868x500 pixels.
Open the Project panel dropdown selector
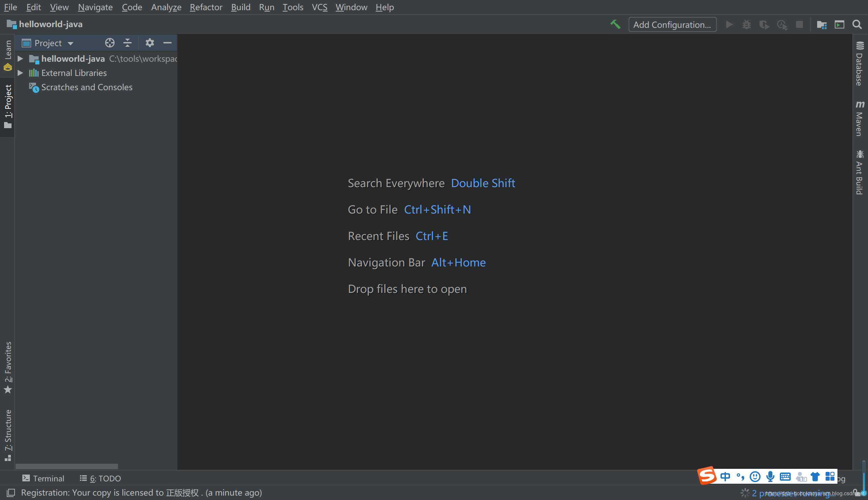tap(67, 42)
